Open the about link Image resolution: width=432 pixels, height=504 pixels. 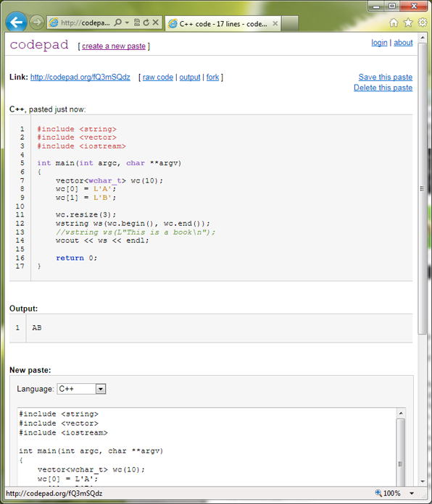tap(403, 43)
